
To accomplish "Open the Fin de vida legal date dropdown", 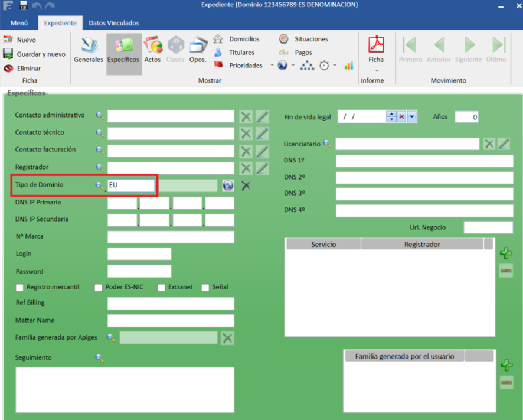I will tap(412, 117).
